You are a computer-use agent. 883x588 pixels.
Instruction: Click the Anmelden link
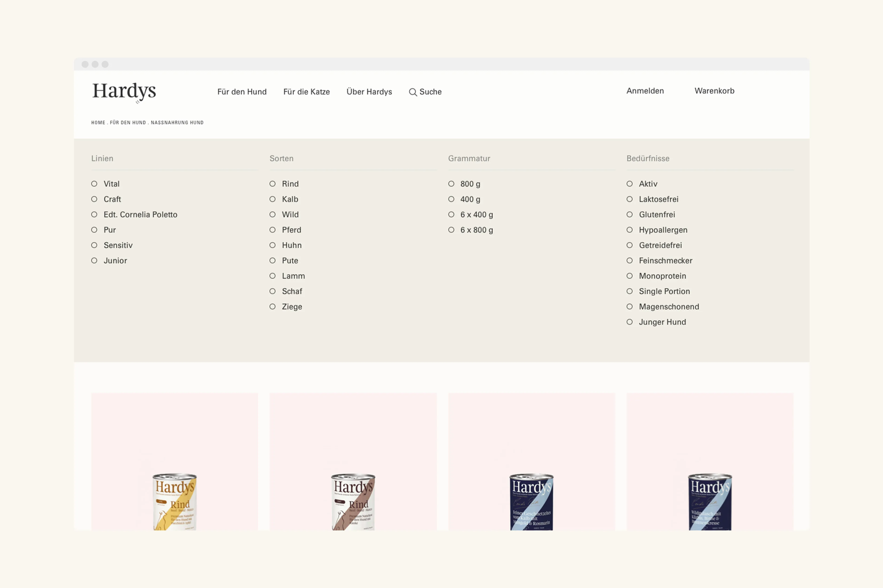(x=645, y=91)
